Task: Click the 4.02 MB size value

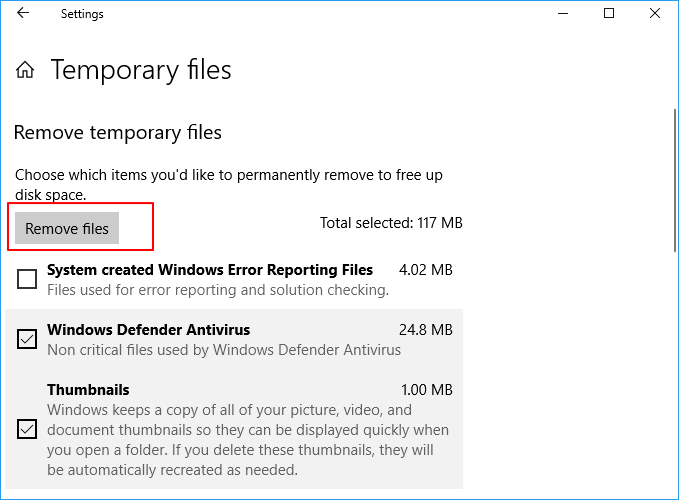Action: tap(426, 270)
